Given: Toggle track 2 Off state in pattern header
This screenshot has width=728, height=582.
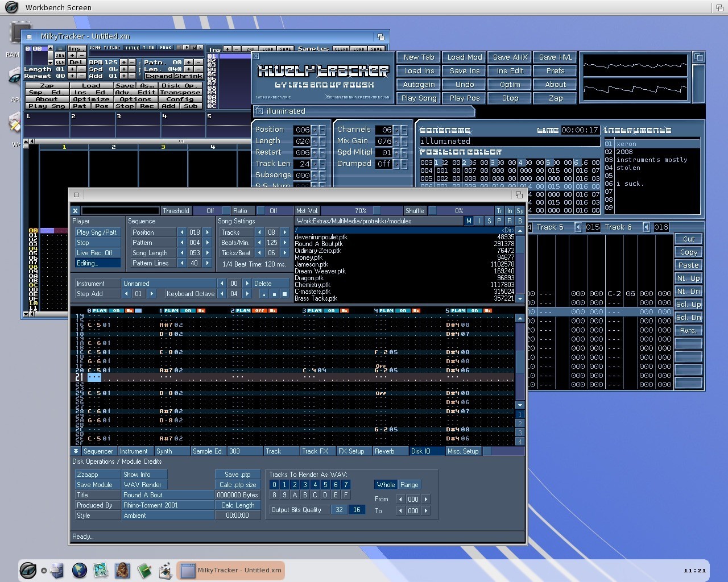Looking at the screenshot, I should point(259,311).
